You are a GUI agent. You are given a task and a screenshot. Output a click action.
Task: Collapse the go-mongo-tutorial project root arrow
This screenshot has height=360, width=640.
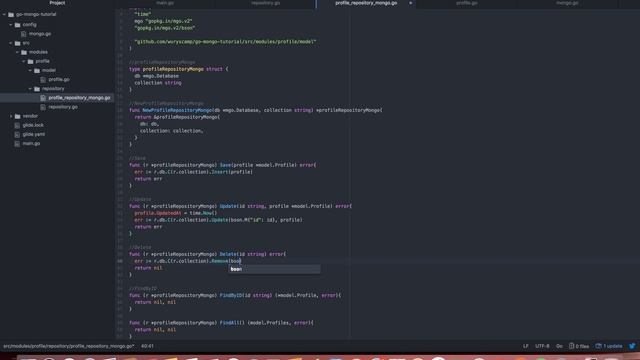click(x=4, y=14)
